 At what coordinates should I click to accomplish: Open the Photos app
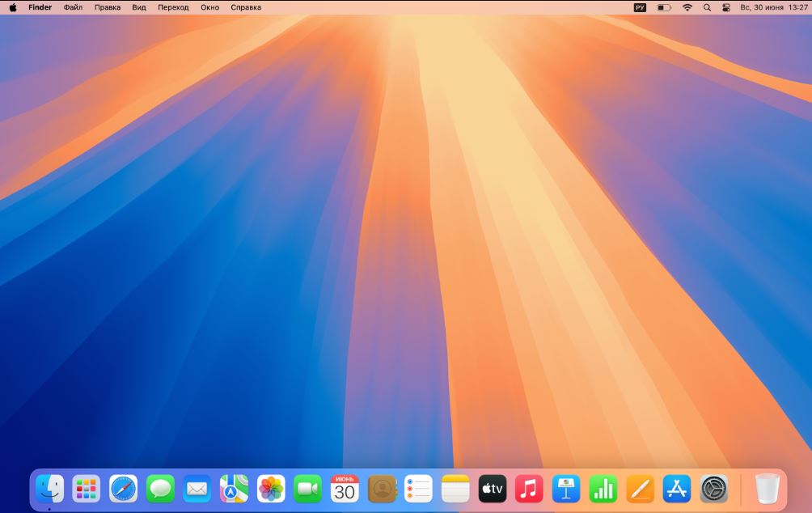270,488
